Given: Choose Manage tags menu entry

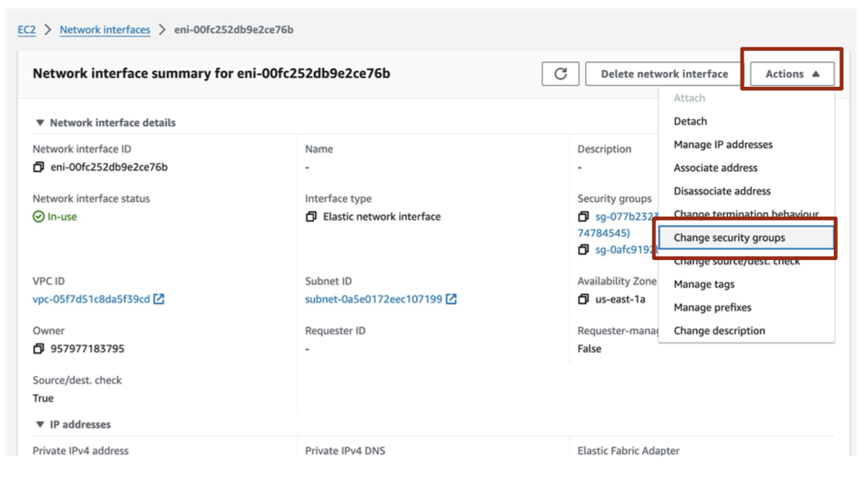Looking at the screenshot, I should click(x=704, y=285).
